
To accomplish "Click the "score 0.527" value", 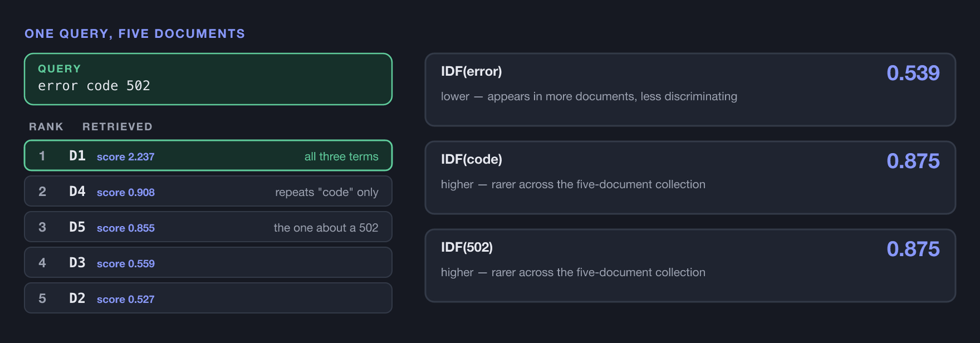I will point(126,299).
